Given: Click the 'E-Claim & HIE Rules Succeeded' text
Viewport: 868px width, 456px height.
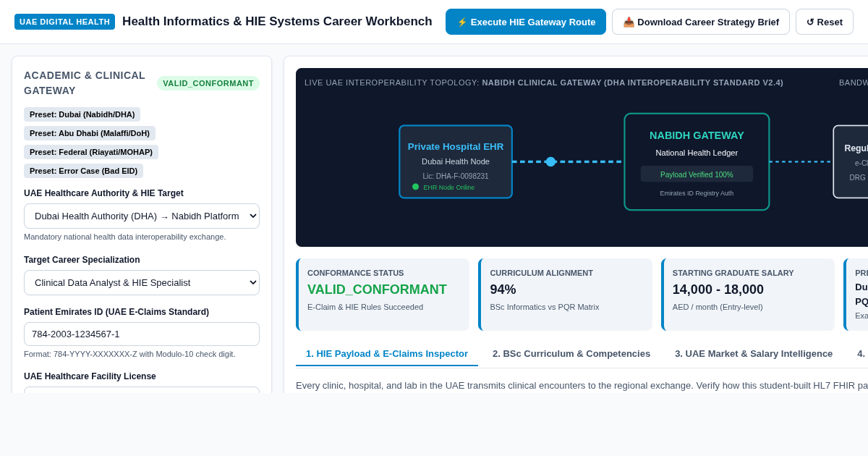Looking at the screenshot, I should point(365,307).
